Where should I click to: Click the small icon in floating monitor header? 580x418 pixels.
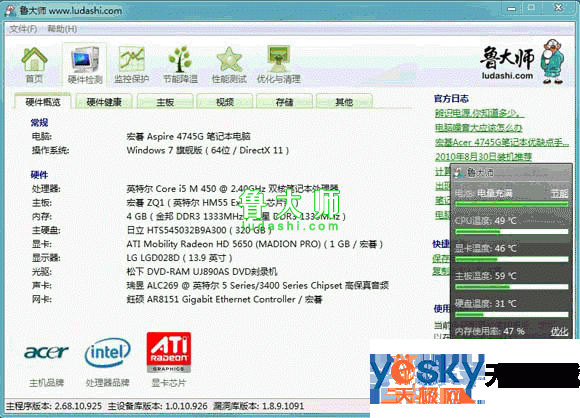tap(460, 172)
